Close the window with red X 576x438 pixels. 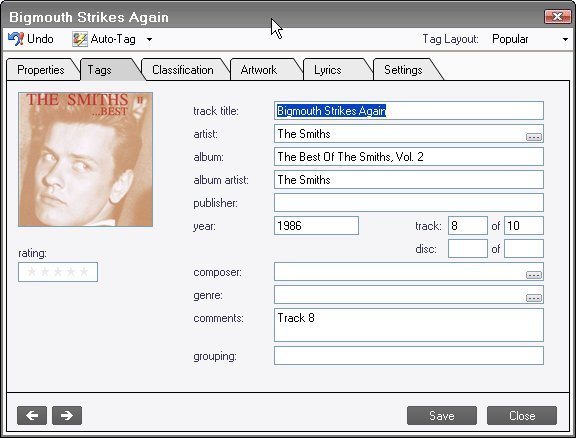[557, 17]
